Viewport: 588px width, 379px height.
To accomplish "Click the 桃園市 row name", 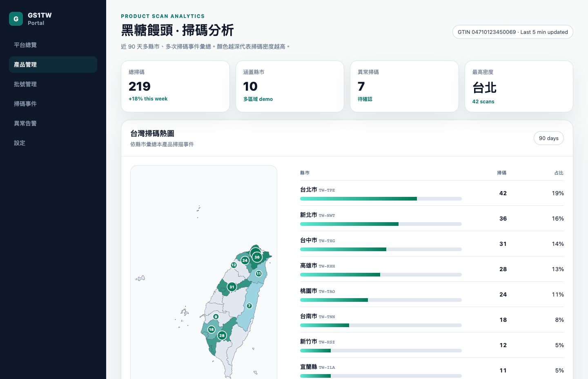I will 309,291.
